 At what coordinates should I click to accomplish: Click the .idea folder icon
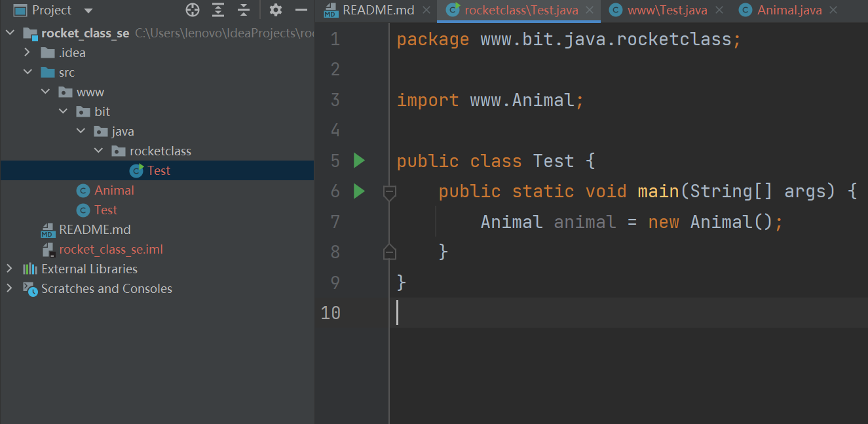coord(48,52)
